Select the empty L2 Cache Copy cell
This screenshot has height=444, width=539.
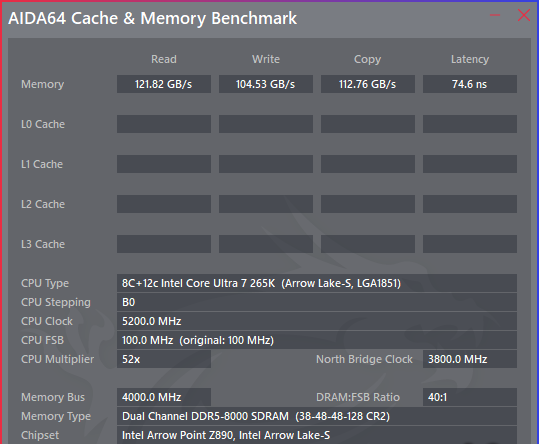(x=368, y=204)
